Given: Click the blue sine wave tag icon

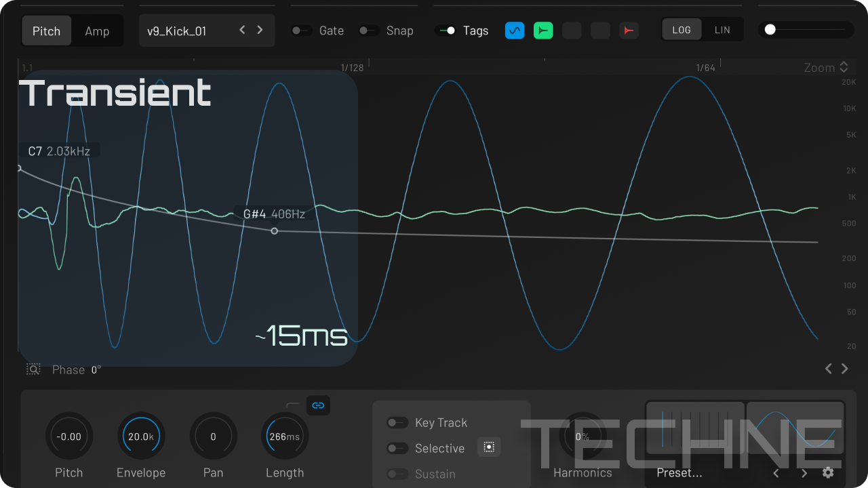Looking at the screenshot, I should pyautogui.click(x=515, y=30).
